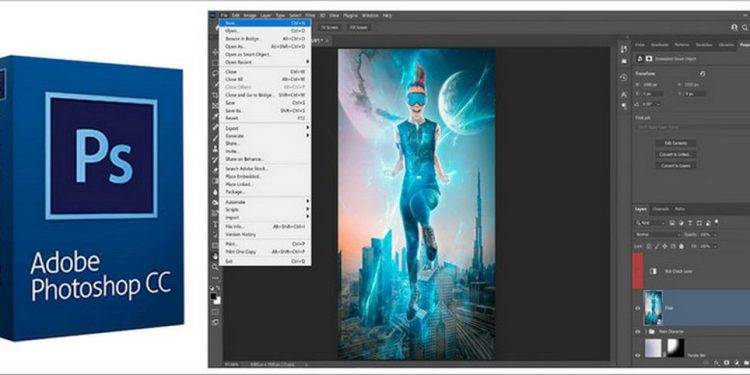Image resolution: width=750 pixels, height=375 pixels.
Task: Expand the Open Recent submenu
Action: tap(265, 62)
